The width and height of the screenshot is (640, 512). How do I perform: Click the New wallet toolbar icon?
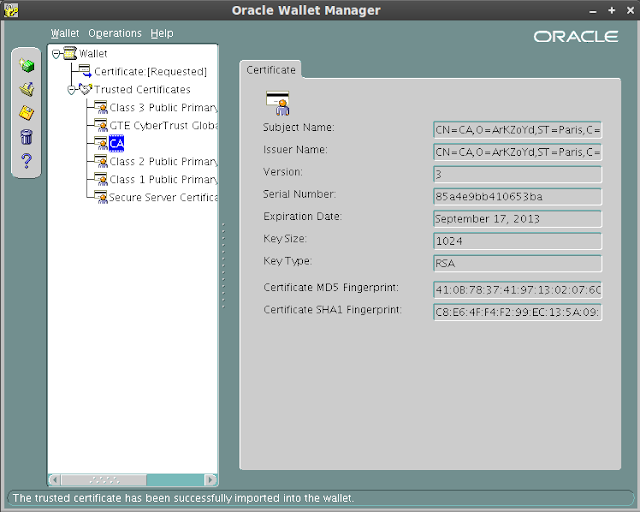point(27,65)
